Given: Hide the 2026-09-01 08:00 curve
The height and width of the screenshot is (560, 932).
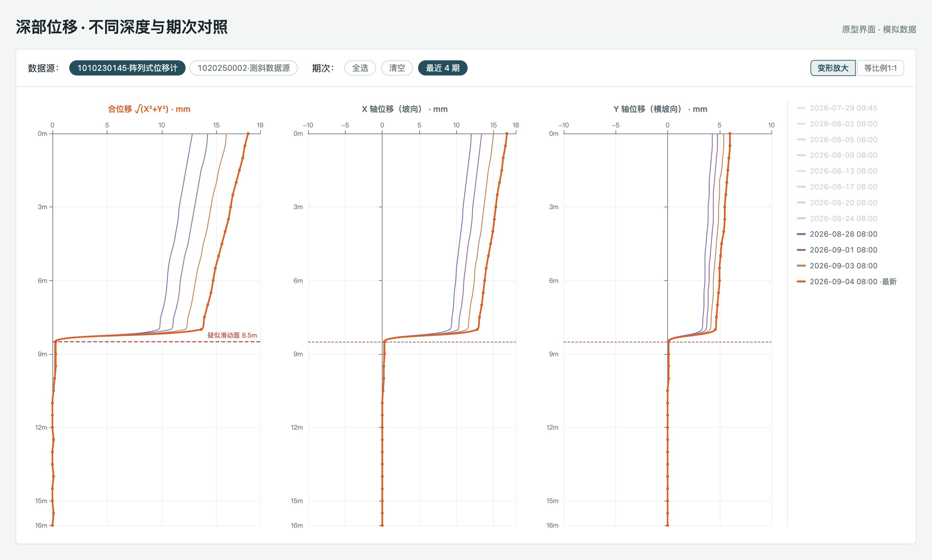Looking at the screenshot, I should 837,250.
